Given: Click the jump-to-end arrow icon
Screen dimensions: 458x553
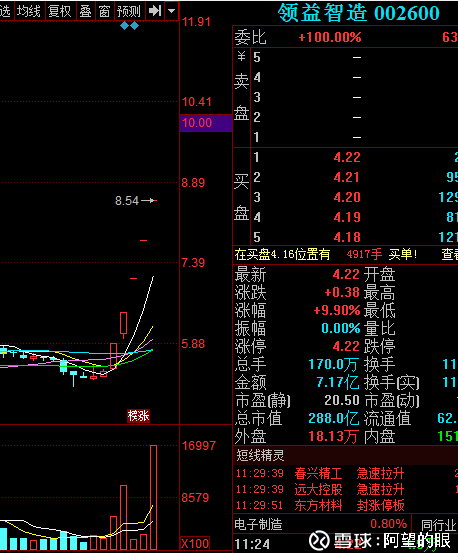Looking at the screenshot, I should [x=155, y=11].
